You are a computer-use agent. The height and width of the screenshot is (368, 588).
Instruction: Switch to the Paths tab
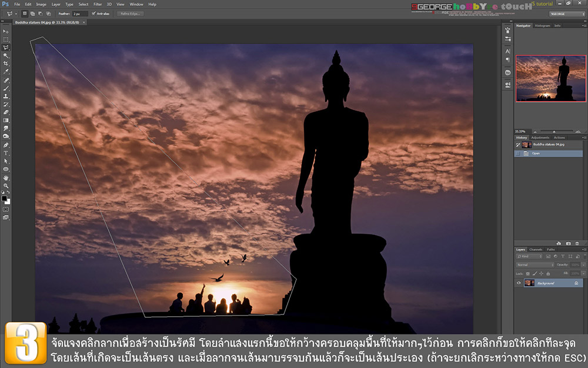[550, 249]
